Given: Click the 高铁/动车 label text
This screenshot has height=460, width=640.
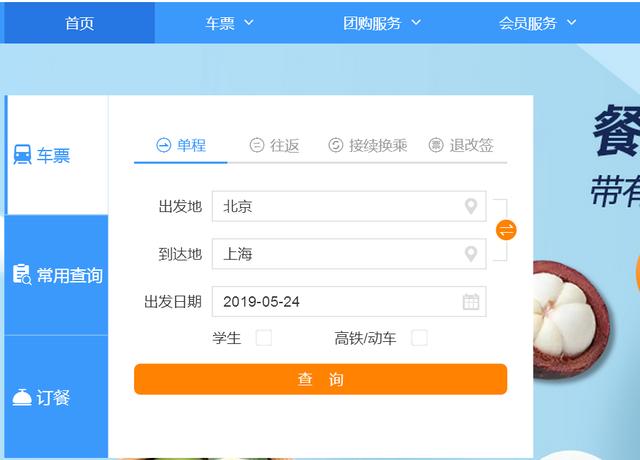Looking at the screenshot, I should click(x=365, y=338).
